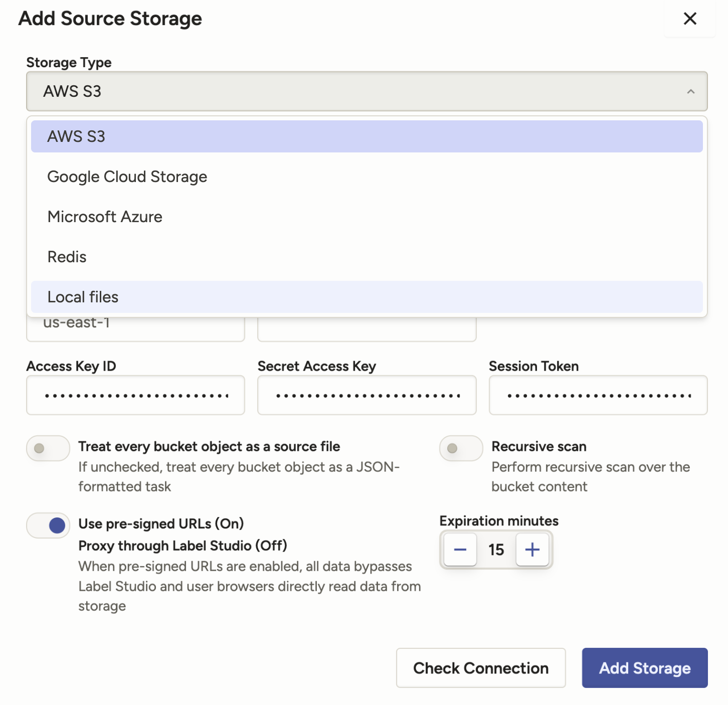Focus the Access Key ID field
Viewport: 728px width, 705px height.
click(x=135, y=395)
